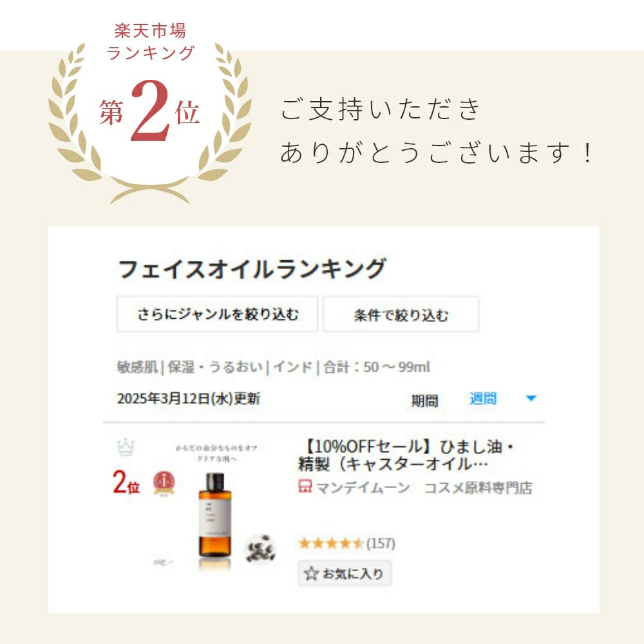Screen dimensions: 644x644
Task: Click the gold laurel wreath badge
Action: coord(150,122)
